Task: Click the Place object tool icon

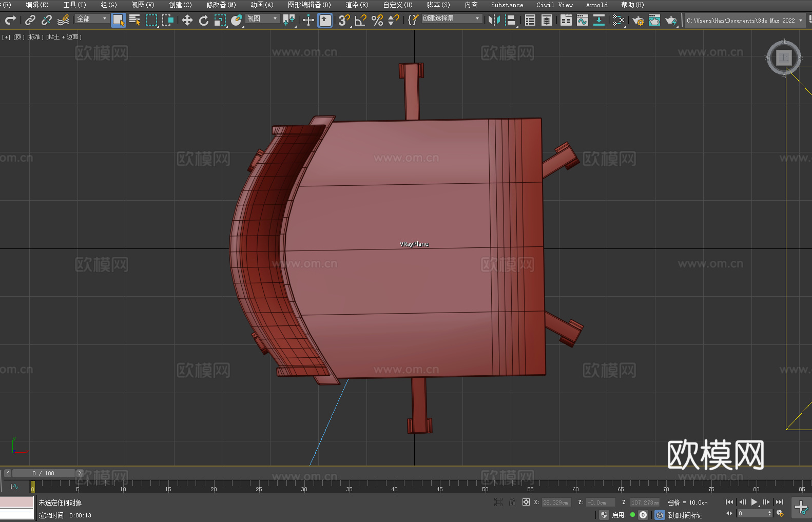Action: [x=237, y=20]
